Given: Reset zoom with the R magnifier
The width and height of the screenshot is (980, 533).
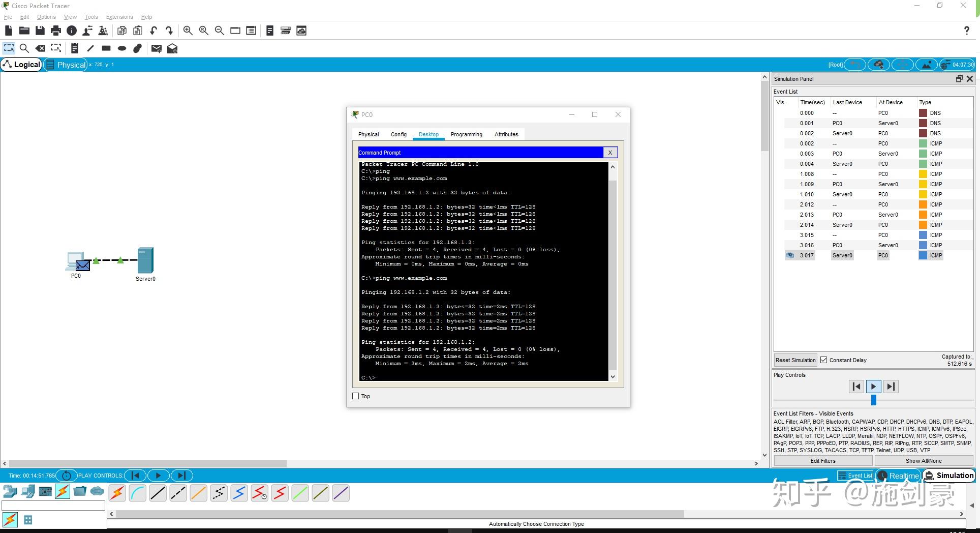Looking at the screenshot, I should pyautogui.click(x=204, y=31).
